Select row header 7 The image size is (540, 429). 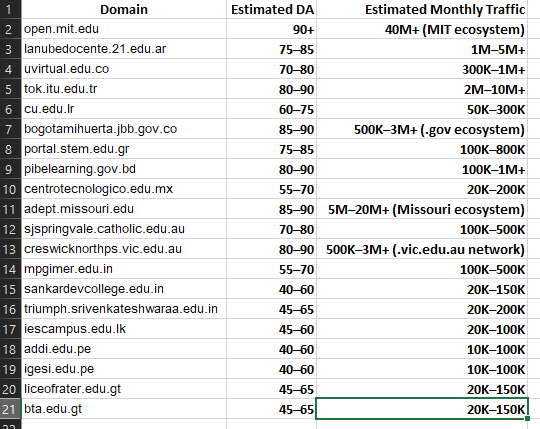click(x=10, y=129)
